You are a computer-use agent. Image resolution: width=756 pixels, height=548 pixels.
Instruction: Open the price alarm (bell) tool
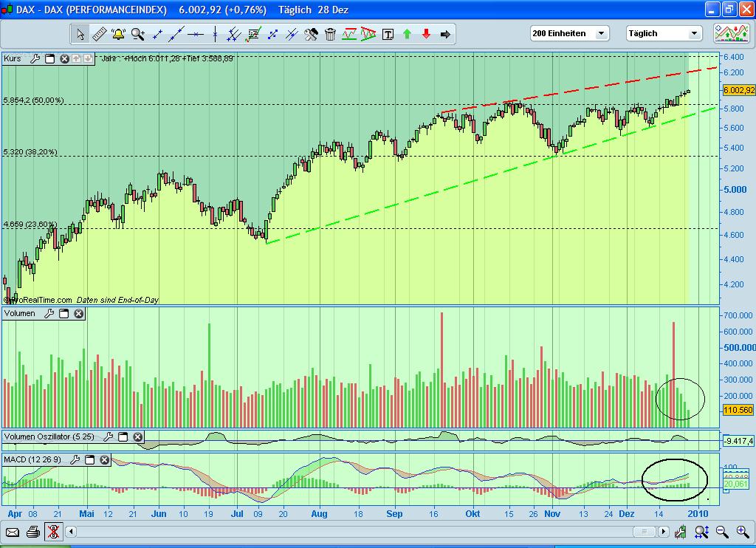[x=117, y=34]
